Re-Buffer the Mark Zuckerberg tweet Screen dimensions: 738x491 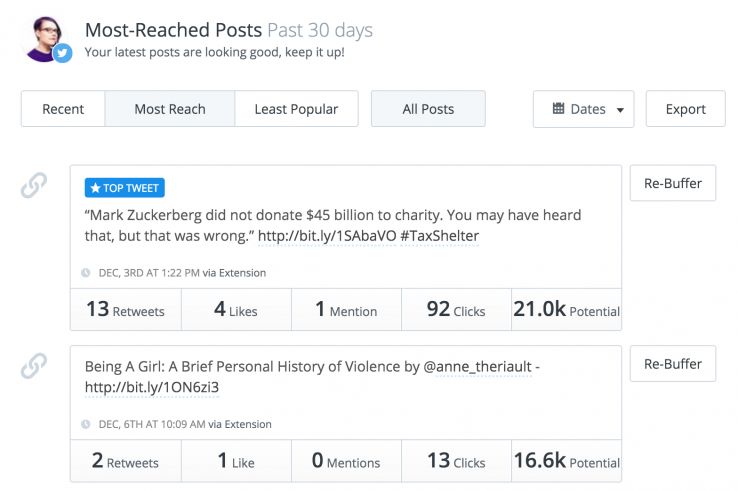click(x=672, y=183)
